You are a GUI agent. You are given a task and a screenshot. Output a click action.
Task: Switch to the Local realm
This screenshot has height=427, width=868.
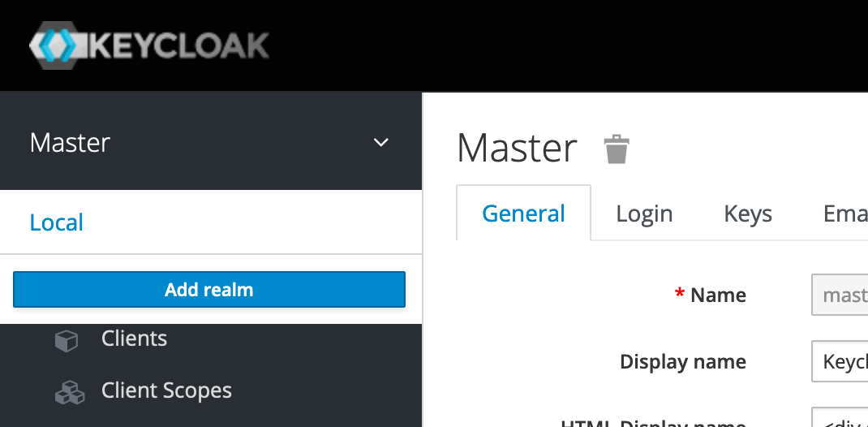point(57,222)
